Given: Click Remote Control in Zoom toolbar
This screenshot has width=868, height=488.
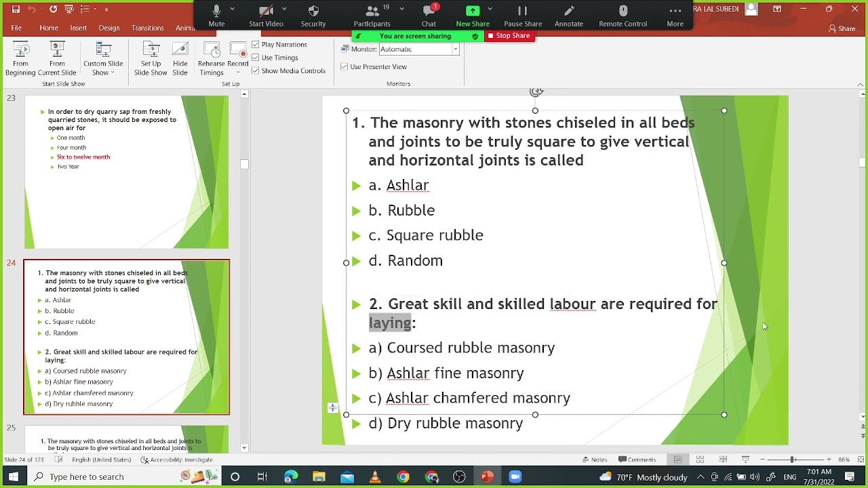Looking at the screenshot, I should click(x=623, y=16).
